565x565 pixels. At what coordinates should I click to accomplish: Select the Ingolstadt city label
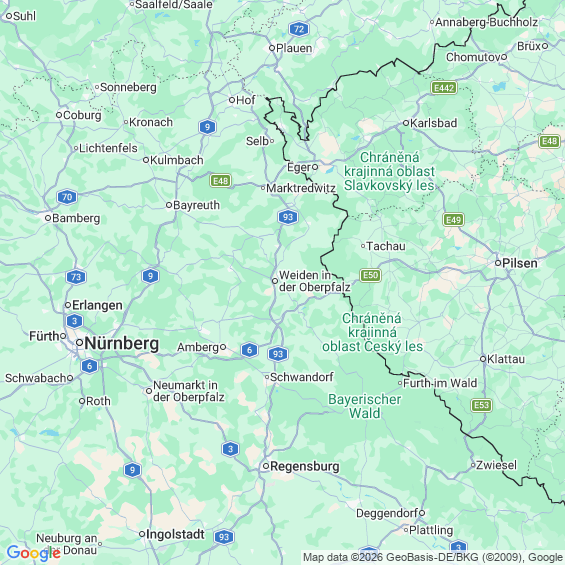(x=175, y=534)
